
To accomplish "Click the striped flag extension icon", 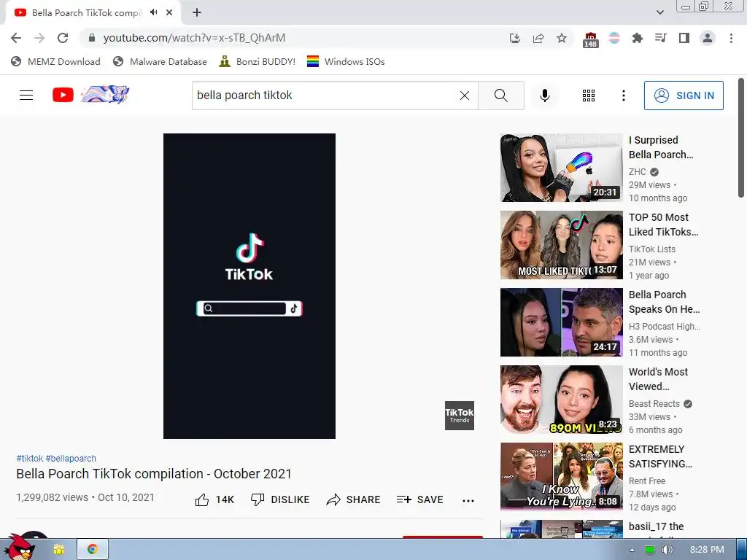I will [614, 38].
